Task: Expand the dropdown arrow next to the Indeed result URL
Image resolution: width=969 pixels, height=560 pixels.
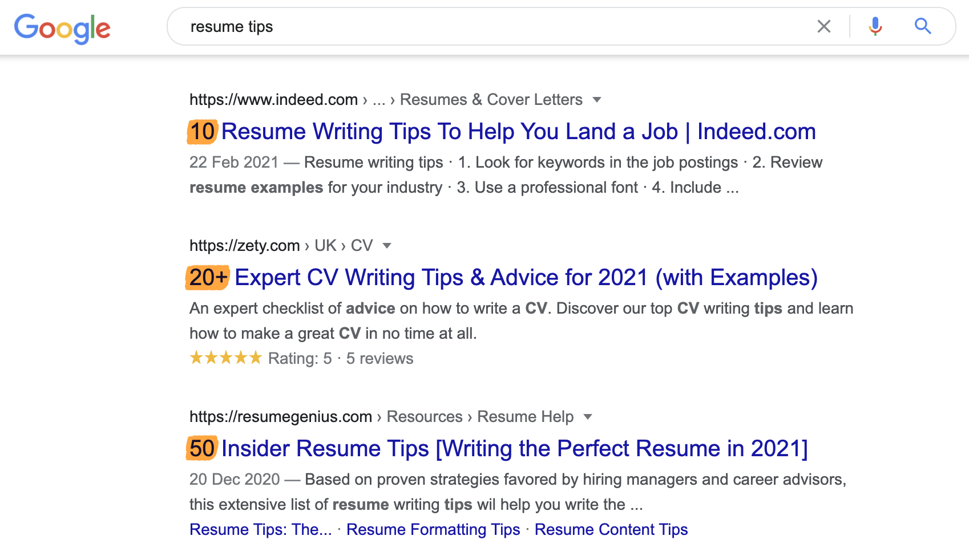Action: (597, 100)
